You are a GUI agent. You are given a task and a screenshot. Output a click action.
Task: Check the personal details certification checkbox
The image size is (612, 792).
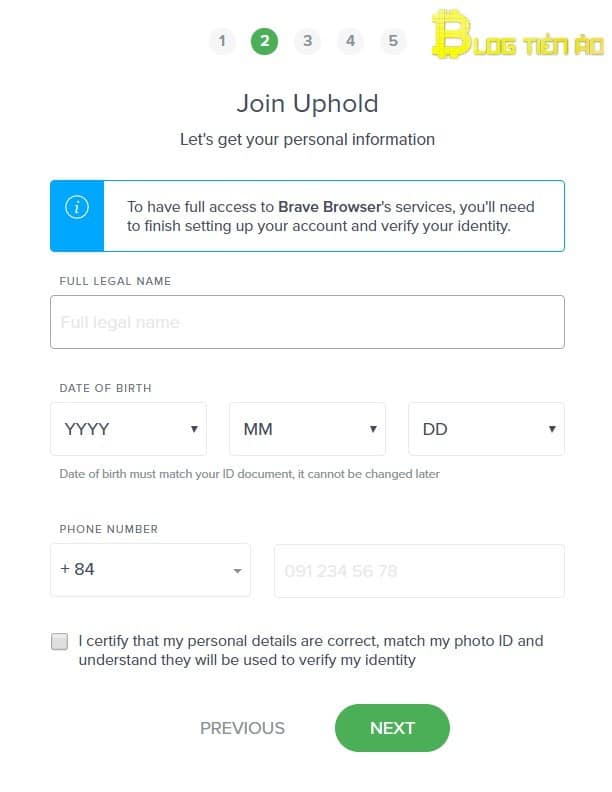click(60, 642)
